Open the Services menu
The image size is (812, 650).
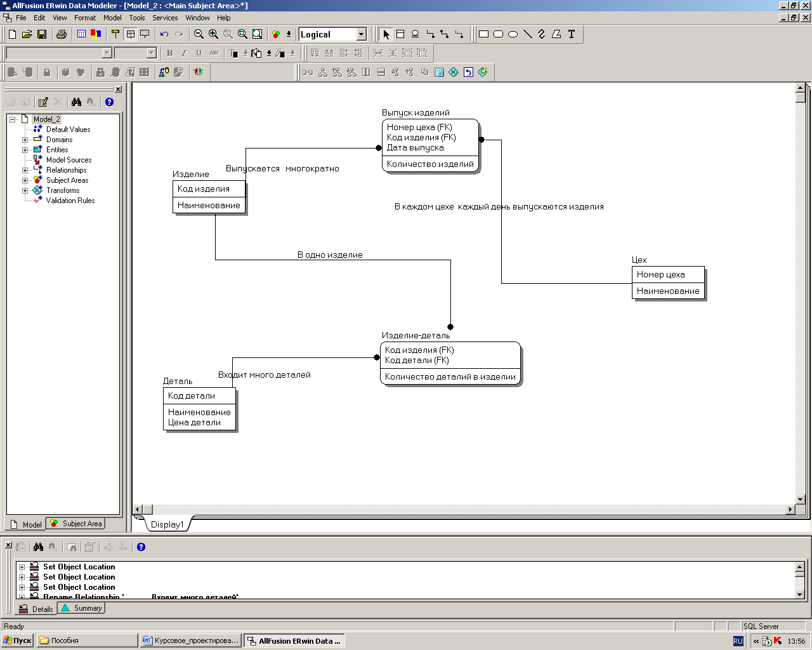[x=165, y=18]
